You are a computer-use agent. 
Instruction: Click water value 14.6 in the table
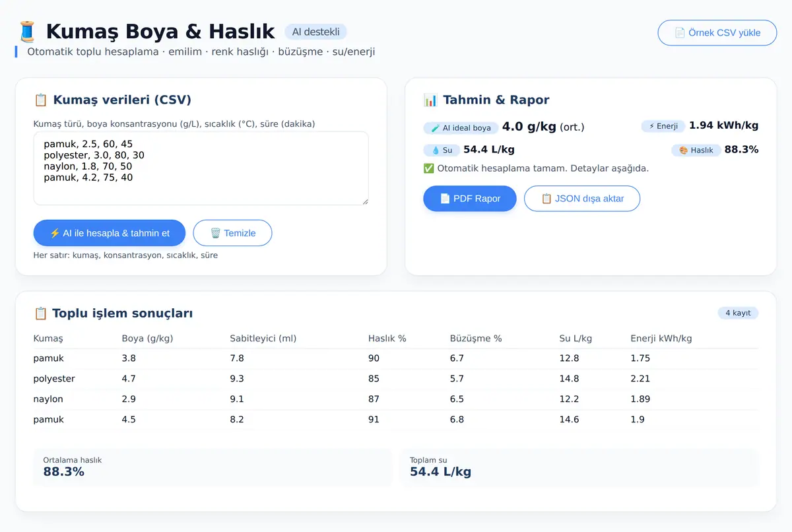pyautogui.click(x=569, y=420)
